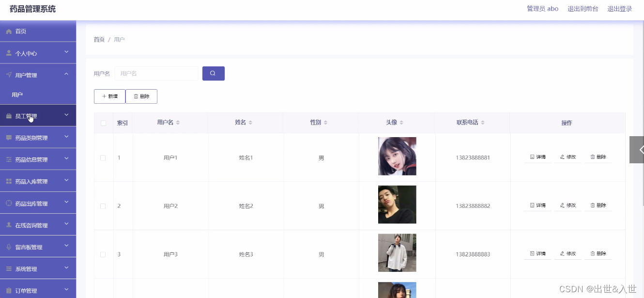The height and width of the screenshot is (298, 644).
Task: Sort by 联系电话 column arrows
Action: [483, 123]
